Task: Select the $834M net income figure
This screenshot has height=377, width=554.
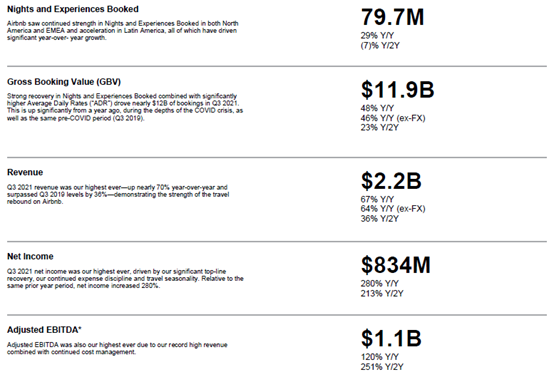Action: click(396, 265)
